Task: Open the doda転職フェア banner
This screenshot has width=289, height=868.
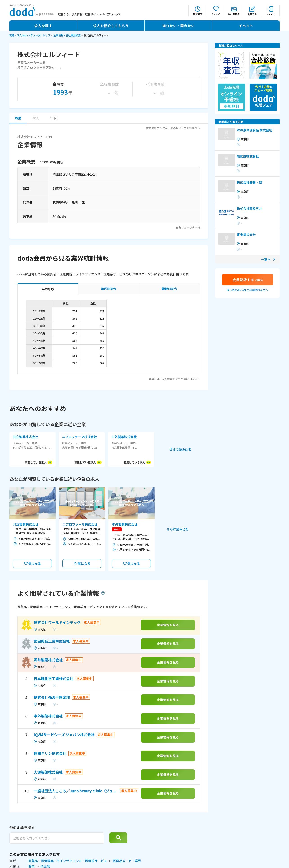Action: pyautogui.click(x=263, y=97)
